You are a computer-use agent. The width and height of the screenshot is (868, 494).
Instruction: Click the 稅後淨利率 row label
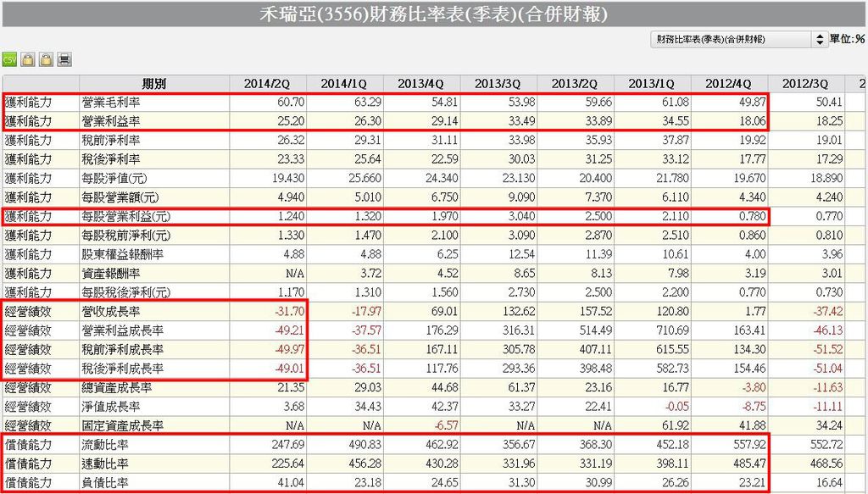pos(111,159)
